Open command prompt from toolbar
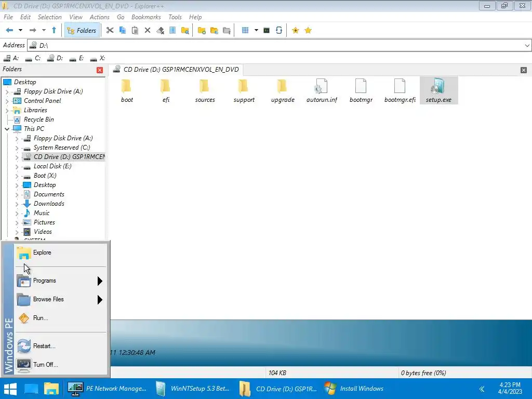Image resolution: width=532 pixels, height=399 pixels. pyautogui.click(x=267, y=30)
